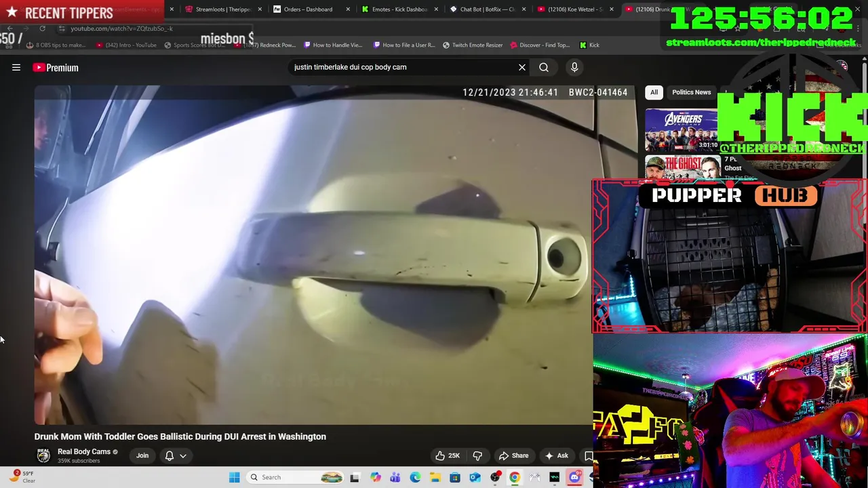Open File Explorer from taskbar

point(435,477)
